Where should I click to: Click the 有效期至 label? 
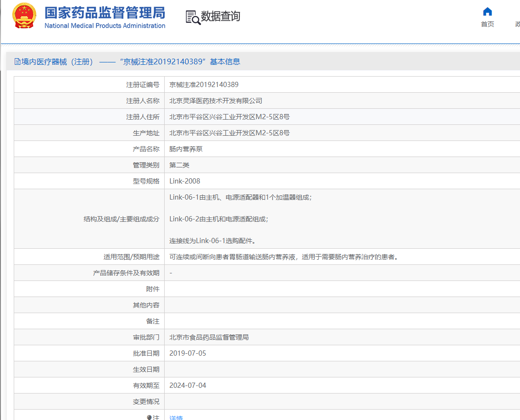(146, 385)
